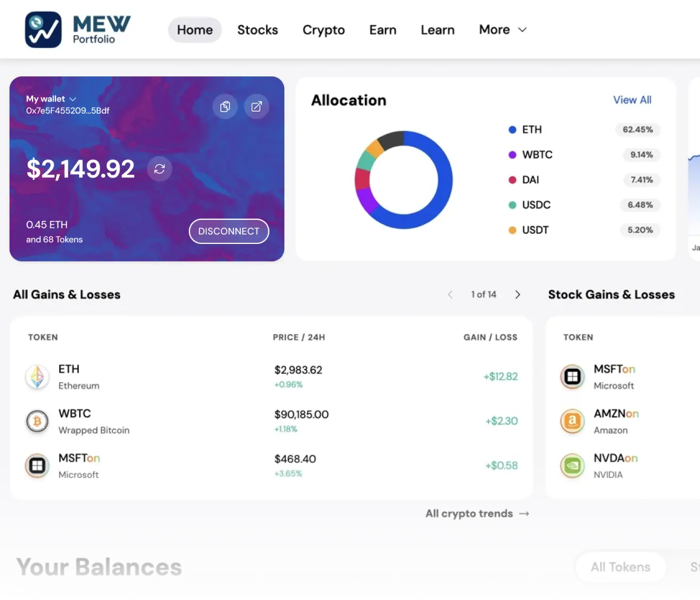This screenshot has height=600, width=700.
Task: Go to previous gains and losses page
Action: coord(450,295)
